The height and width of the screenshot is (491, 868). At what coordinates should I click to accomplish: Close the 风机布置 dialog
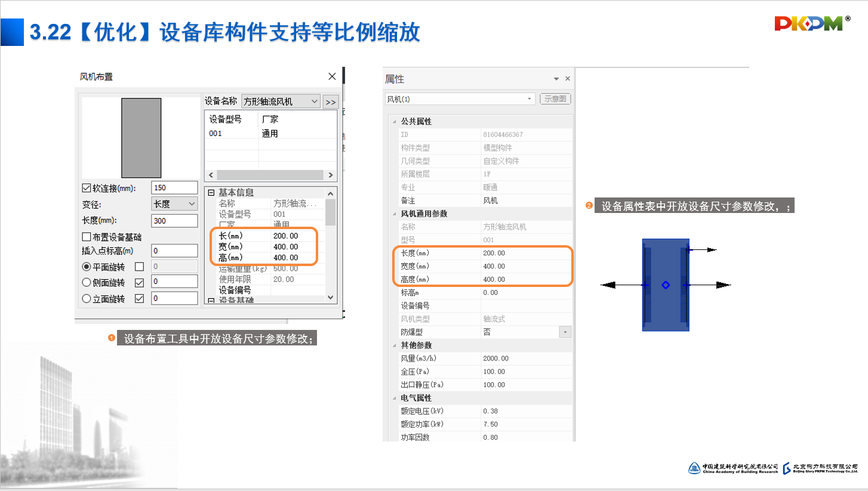[x=332, y=76]
